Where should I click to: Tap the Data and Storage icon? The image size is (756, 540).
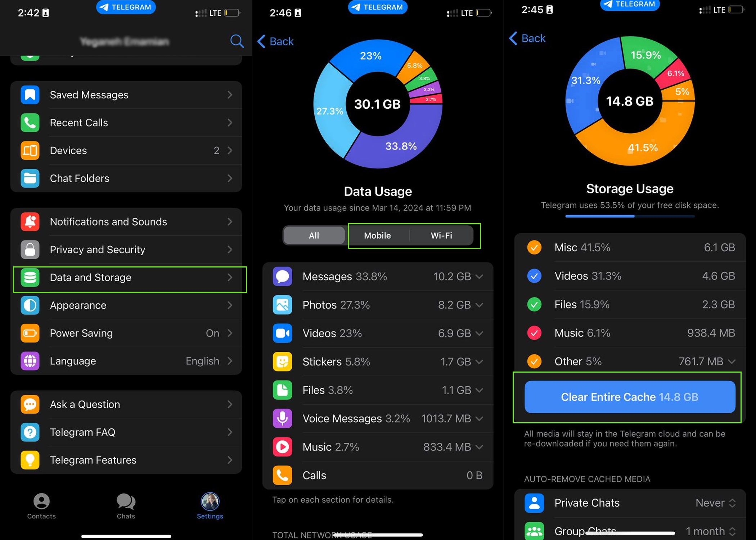pyautogui.click(x=30, y=277)
